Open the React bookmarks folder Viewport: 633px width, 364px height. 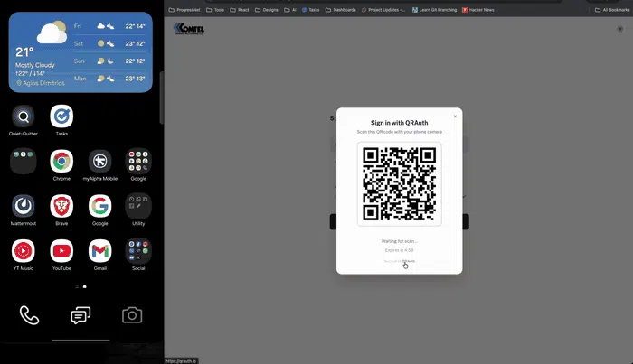click(240, 10)
